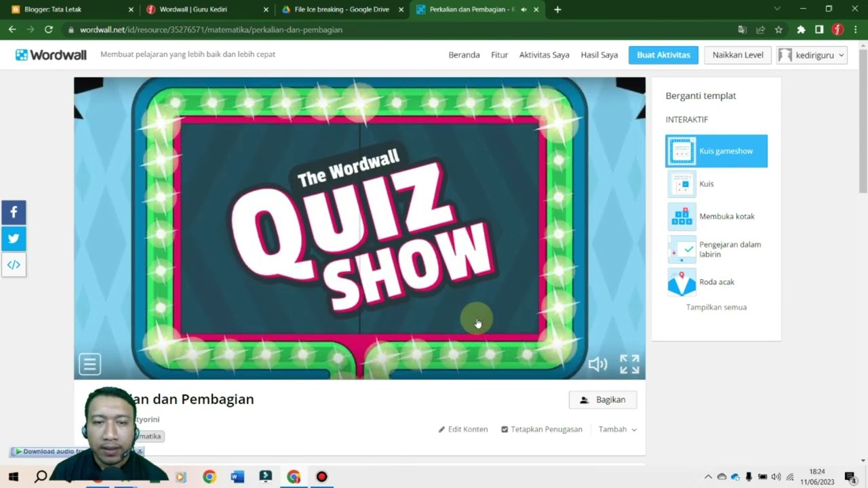Click Tampilkan semua templates link

click(716, 307)
